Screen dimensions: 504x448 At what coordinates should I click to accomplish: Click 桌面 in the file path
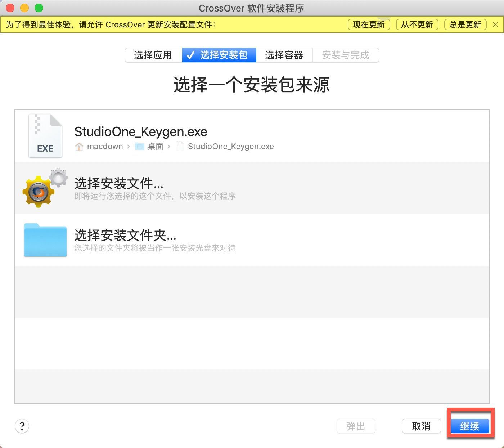(156, 146)
